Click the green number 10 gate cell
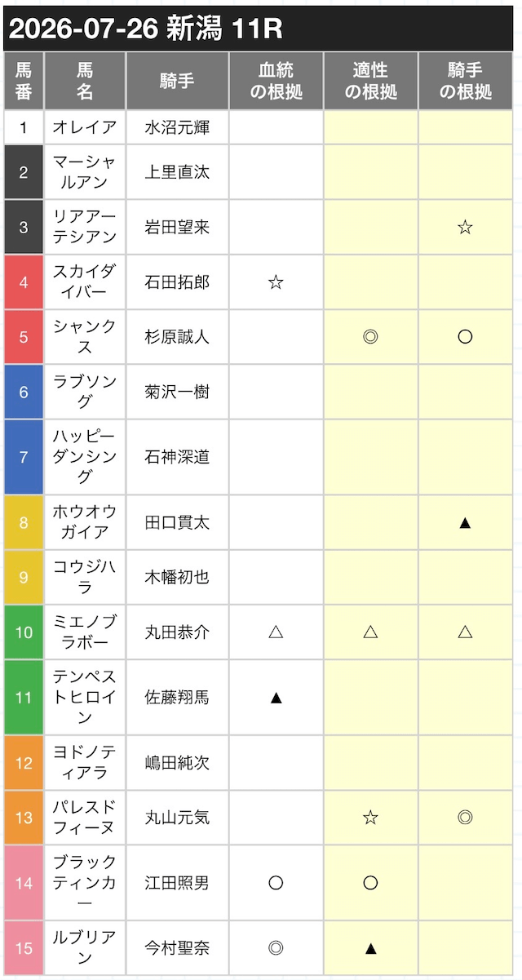Image resolution: width=522 pixels, height=980 pixels. coord(24,632)
